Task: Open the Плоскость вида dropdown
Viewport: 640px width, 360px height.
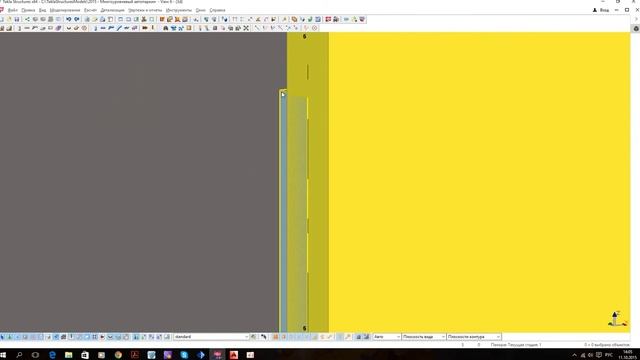Action: pos(423,337)
